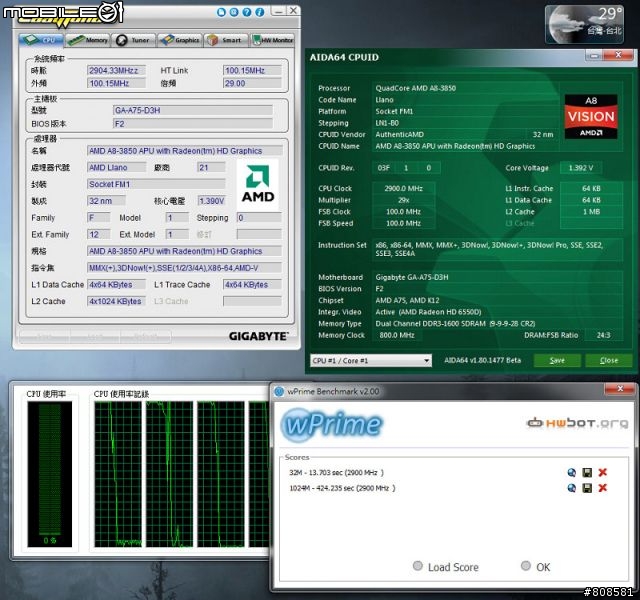Click the multiplier 29.00 field
The image size is (640, 600).
252,83
